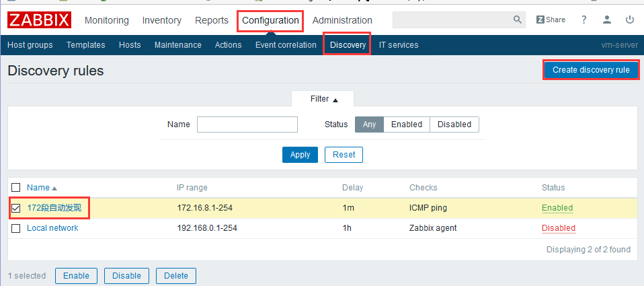Image resolution: width=644 pixels, height=286 pixels.
Task: Open the Inventory menu
Action: [x=162, y=20]
